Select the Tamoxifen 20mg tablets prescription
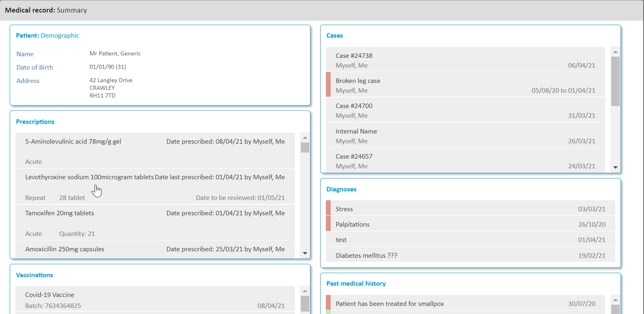This screenshot has width=644, height=314. tap(59, 213)
